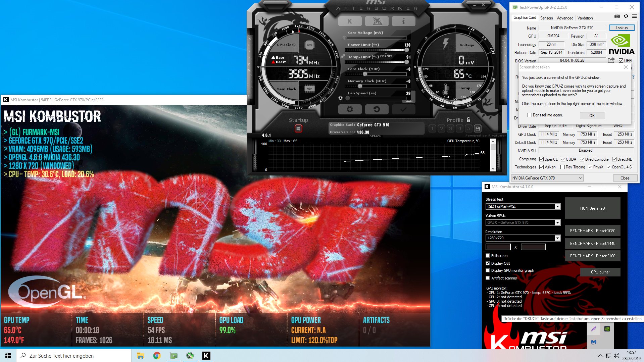Click the NVIDIA logo in GPU-Z
The width and height of the screenshot is (644, 362).
pyautogui.click(x=622, y=44)
